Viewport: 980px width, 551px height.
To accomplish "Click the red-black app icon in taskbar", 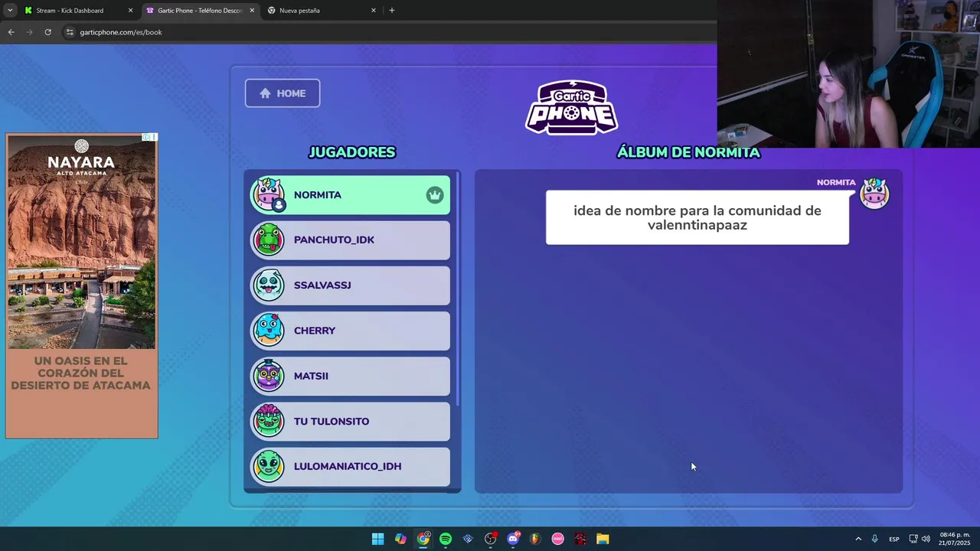I will click(x=580, y=539).
